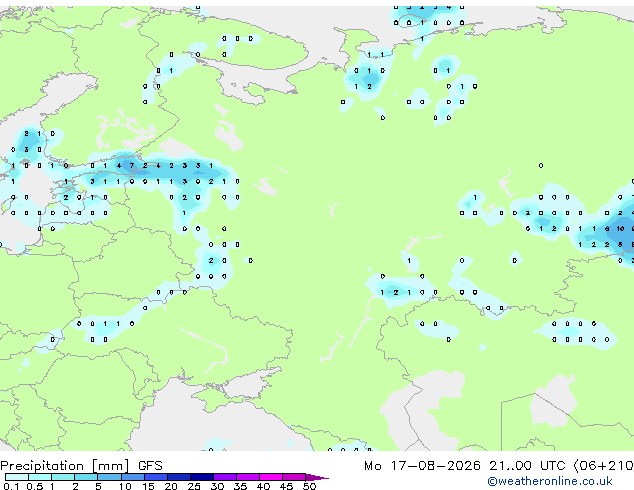Click the legend tick label 50
Image resolution: width=634 pixels, height=490 pixels.
(310, 486)
